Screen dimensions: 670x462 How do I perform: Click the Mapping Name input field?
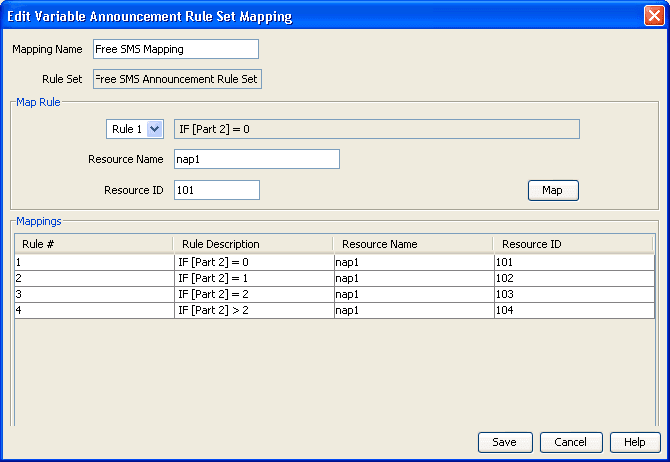tap(176, 49)
